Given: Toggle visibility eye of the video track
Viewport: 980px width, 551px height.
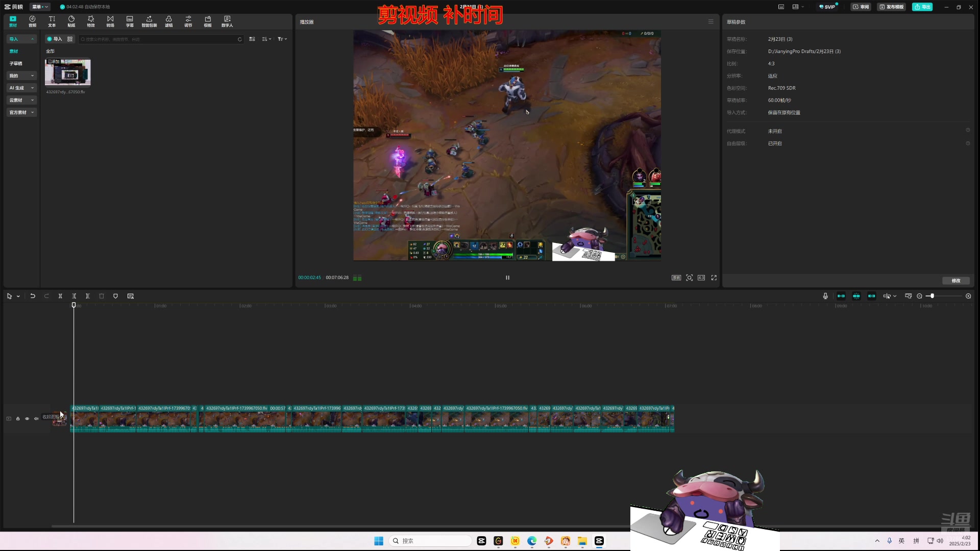Looking at the screenshot, I should pos(27,418).
